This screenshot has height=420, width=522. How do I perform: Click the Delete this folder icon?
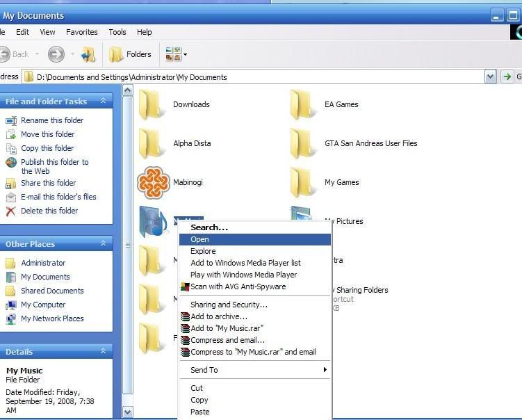[x=10, y=211]
